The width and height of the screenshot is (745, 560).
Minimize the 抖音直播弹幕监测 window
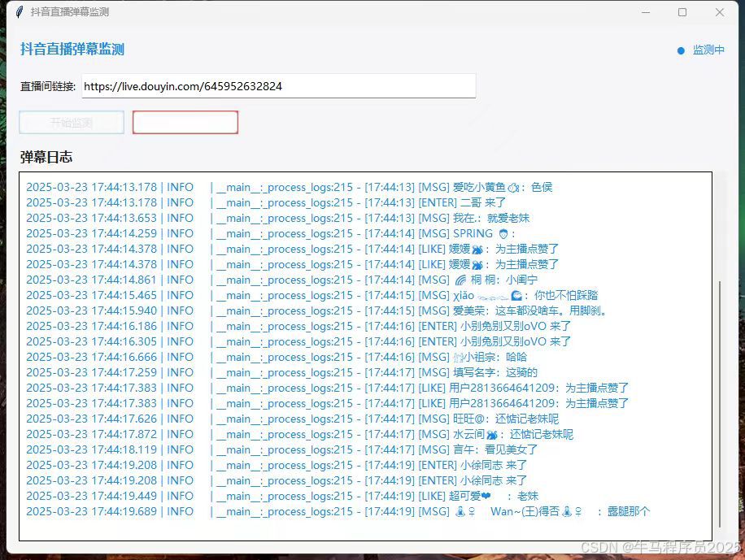pyautogui.click(x=646, y=12)
